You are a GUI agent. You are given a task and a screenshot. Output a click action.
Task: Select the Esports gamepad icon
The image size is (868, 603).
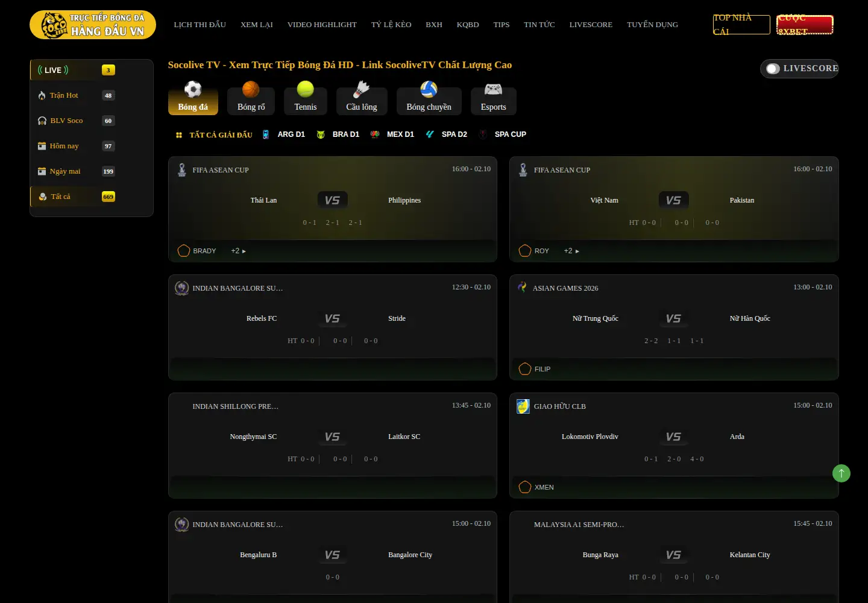click(493, 89)
